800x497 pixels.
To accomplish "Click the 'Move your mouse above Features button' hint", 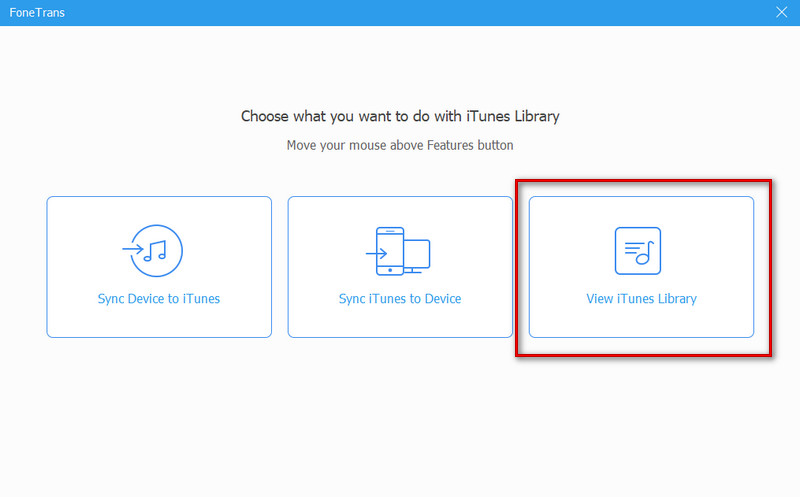I will (400, 145).
